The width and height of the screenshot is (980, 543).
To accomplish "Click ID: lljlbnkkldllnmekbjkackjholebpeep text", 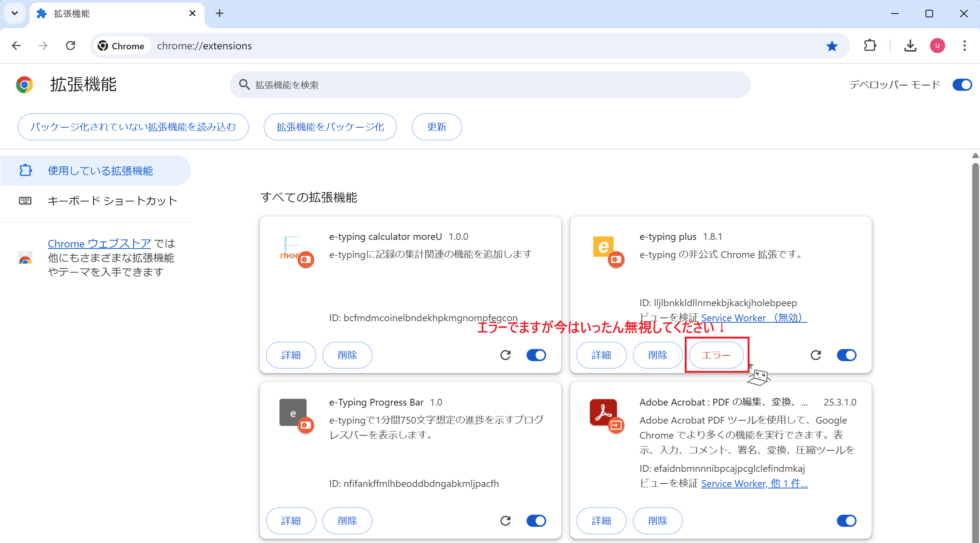I will (718, 303).
